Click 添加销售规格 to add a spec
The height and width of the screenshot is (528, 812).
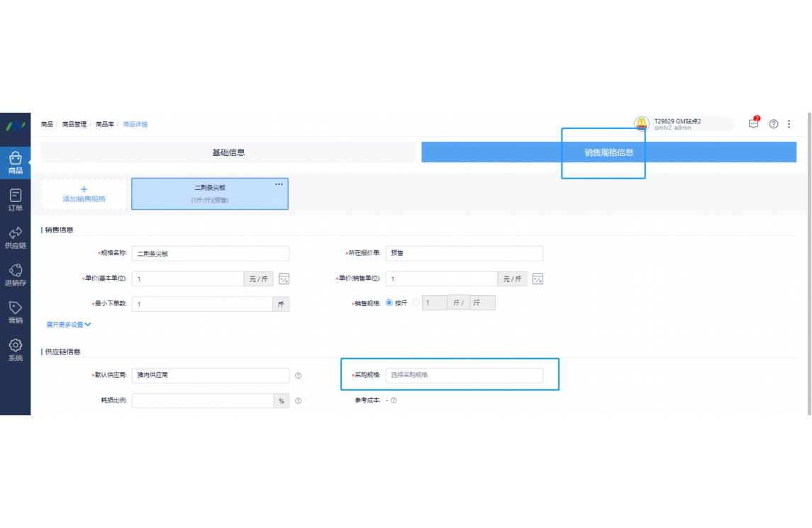click(x=84, y=194)
